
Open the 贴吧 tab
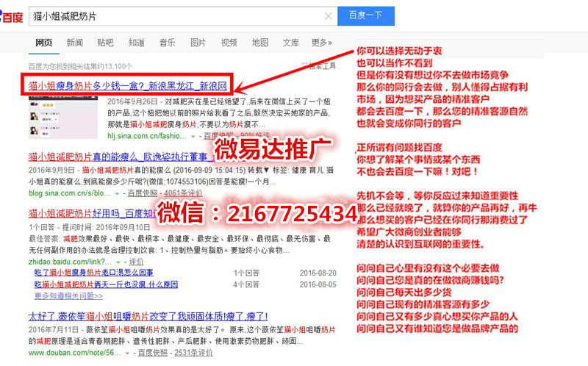tap(105, 43)
